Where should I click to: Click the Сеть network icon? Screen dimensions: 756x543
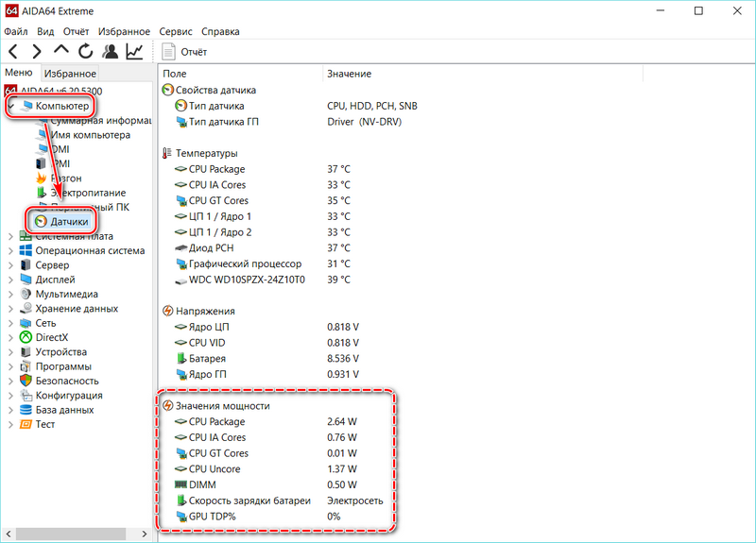tap(26, 323)
